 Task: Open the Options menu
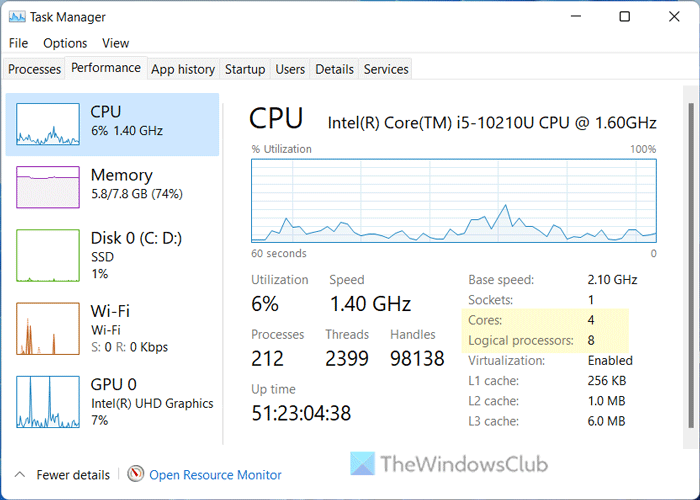tap(65, 43)
